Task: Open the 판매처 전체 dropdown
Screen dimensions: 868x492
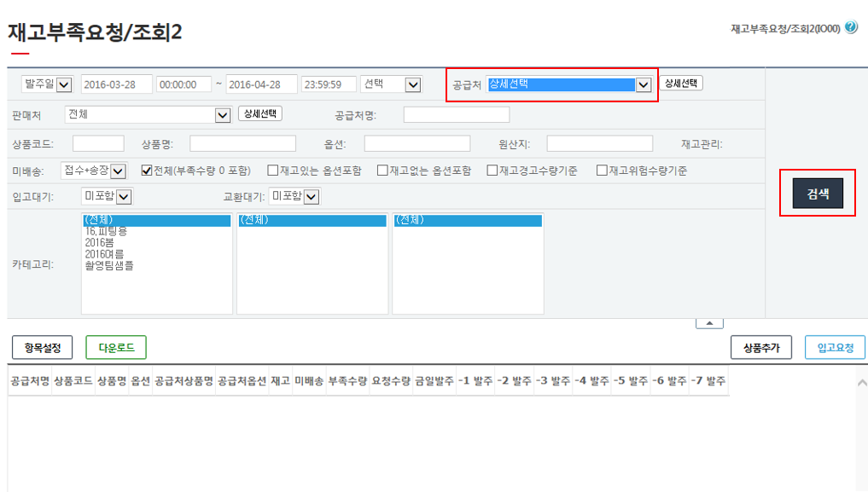Action: pyautogui.click(x=223, y=115)
